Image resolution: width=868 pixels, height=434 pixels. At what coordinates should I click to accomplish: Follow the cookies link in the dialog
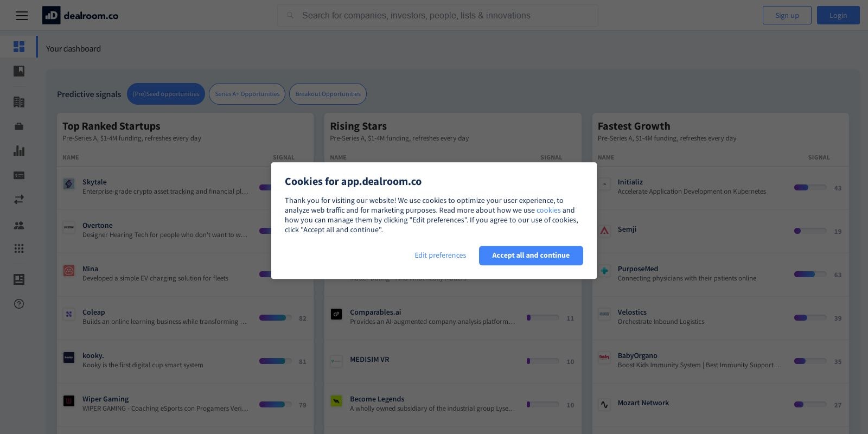[548, 210]
